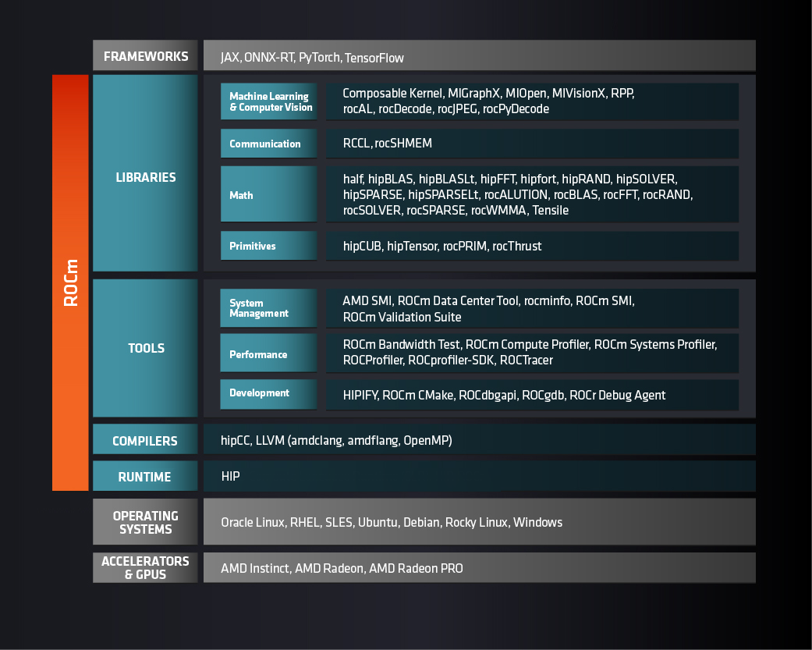
Task: Select the ACCELERATORS & GPUS label block
Action: pyautogui.click(x=146, y=567)
